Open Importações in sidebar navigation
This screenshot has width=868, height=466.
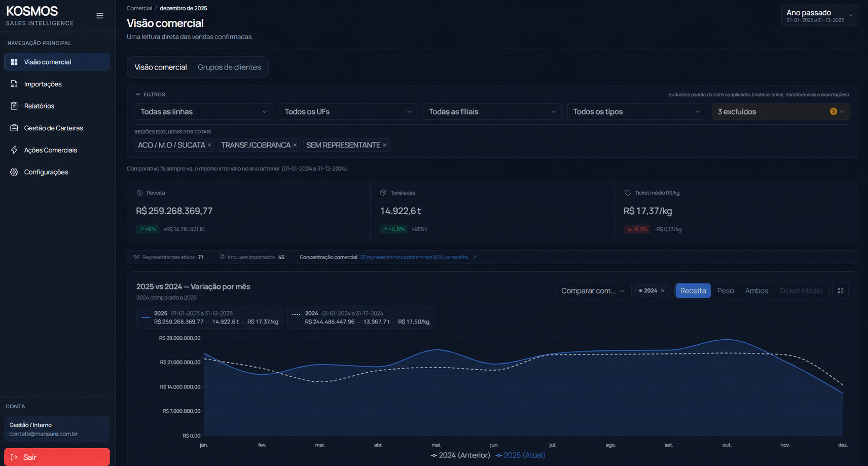[x=57, y=84]
